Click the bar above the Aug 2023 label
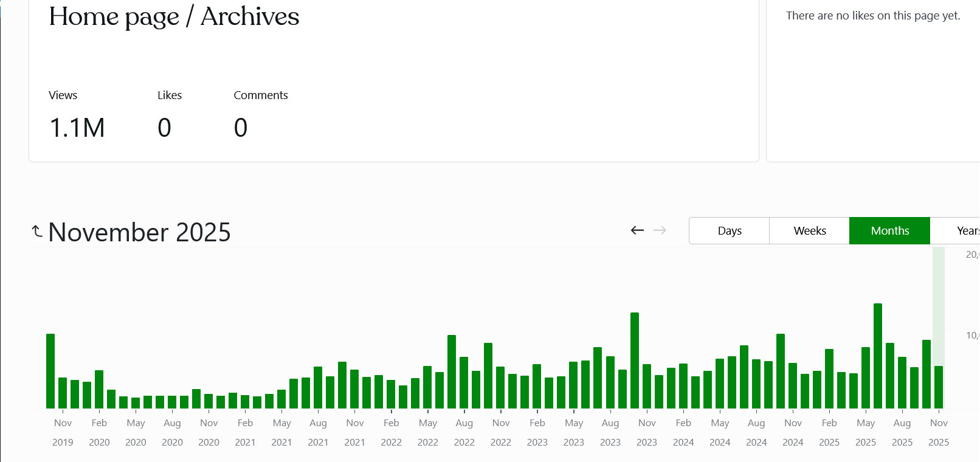Viewport: 980px width, 462px height. coord(610,382)
